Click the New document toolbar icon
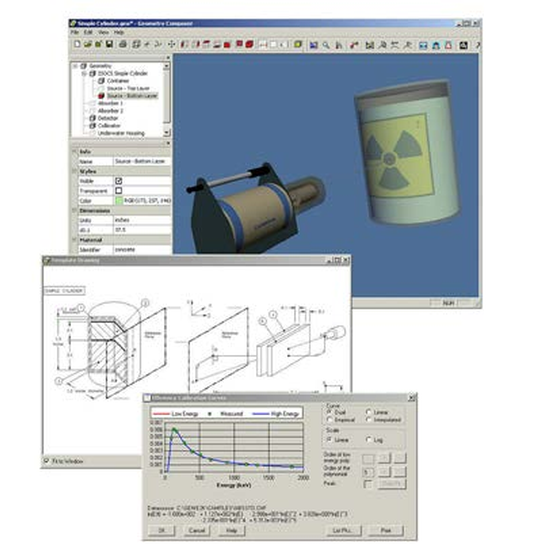 [x=77, y=44]
